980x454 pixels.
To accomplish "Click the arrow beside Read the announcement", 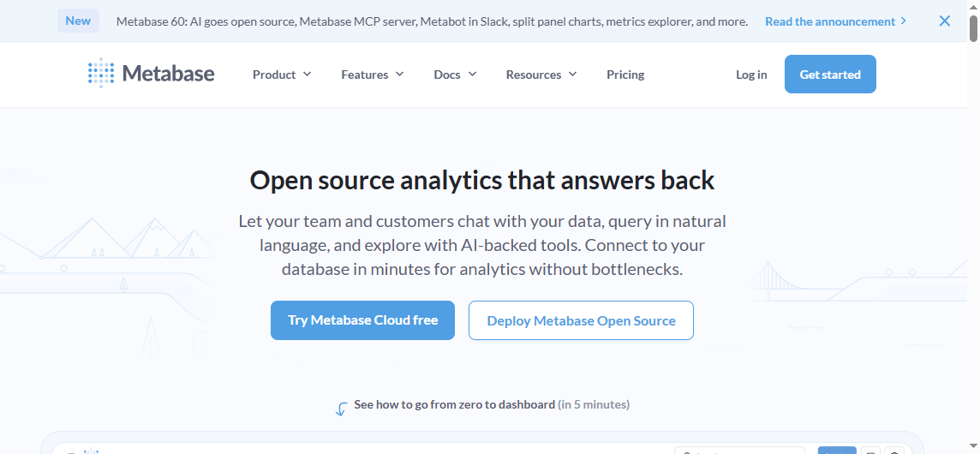I will pos(904,21).
